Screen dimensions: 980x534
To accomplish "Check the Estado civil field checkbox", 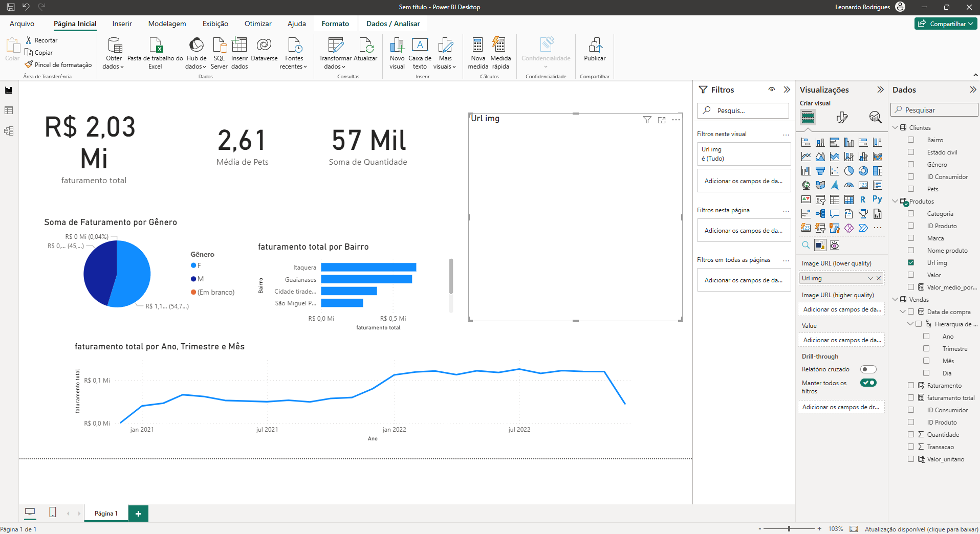I will (x=911, y=152).
